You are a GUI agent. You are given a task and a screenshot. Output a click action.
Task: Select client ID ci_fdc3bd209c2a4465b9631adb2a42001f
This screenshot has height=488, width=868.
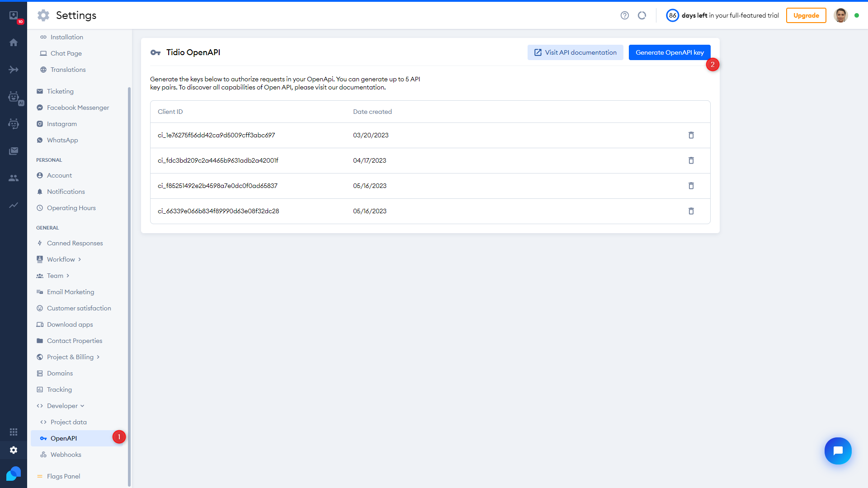click(218, 160)
